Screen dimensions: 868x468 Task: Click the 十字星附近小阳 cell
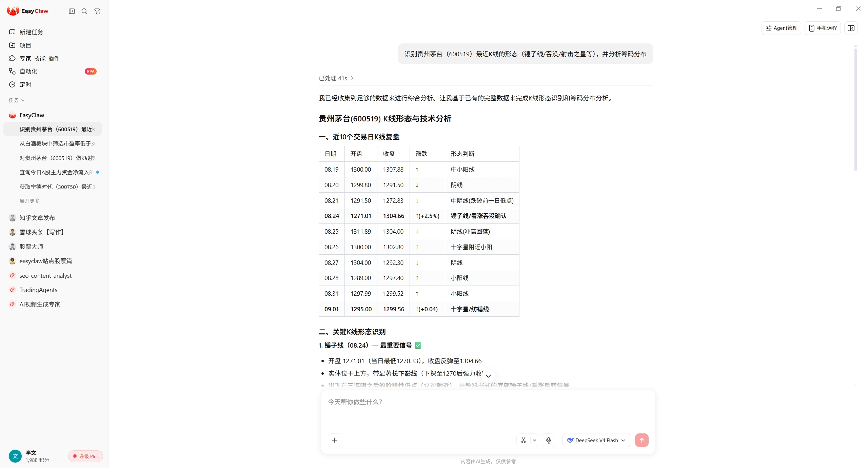point(482,247)
